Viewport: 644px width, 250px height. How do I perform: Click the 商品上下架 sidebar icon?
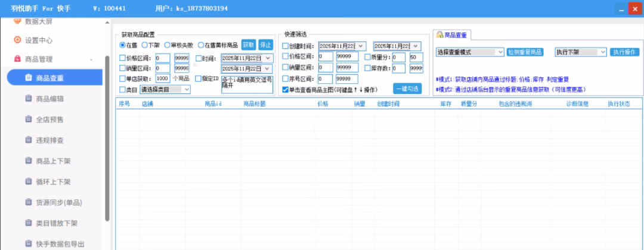click(28, 161)
